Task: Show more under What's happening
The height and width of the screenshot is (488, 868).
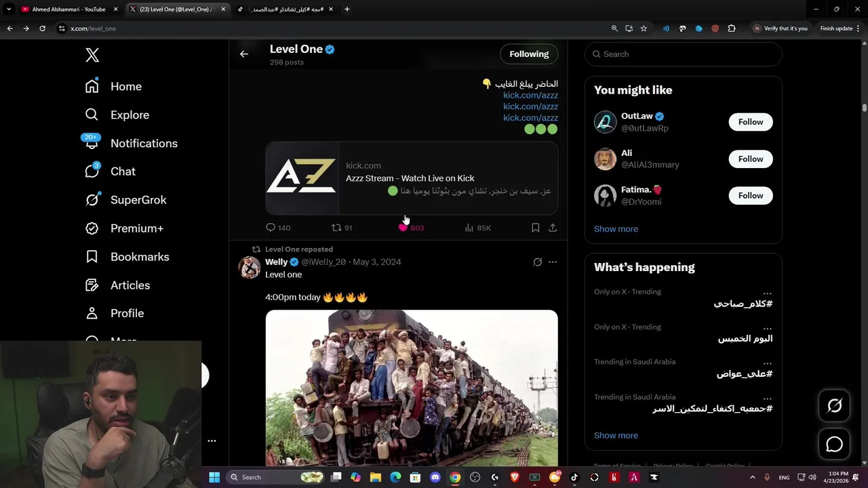Action: tap(616, 436)
